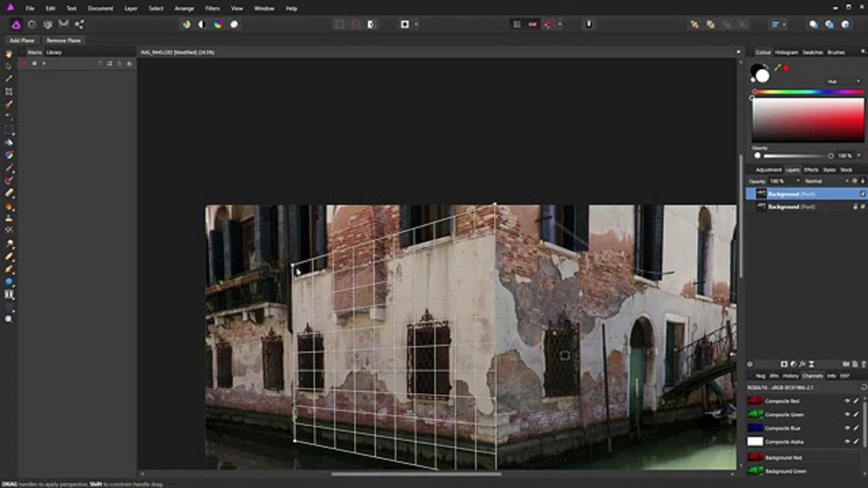Open the Filters menu

click(x=212, y=8)
